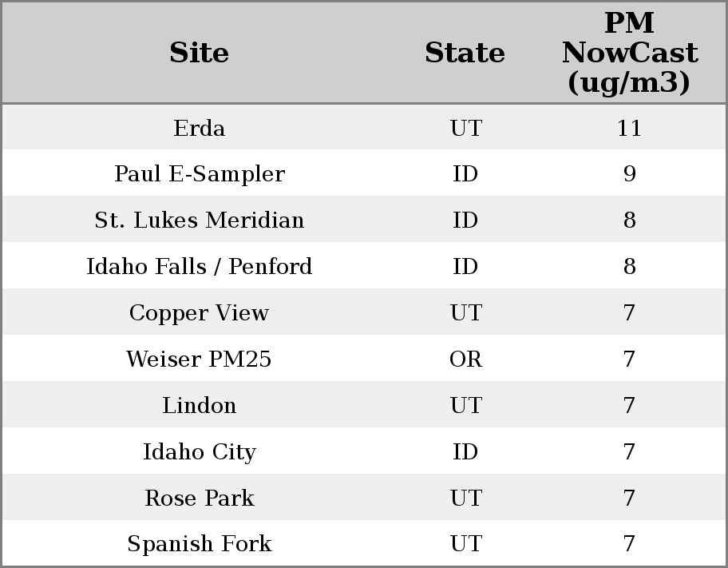This screenshot has height=568, width=728.
Task: Select the PM value for Spanish Fork
Action: [x=629, y=544]
